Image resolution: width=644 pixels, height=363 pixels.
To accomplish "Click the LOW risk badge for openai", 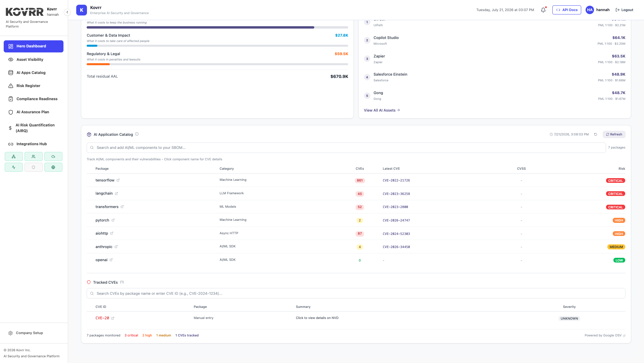I will click(x=619, y=260).
